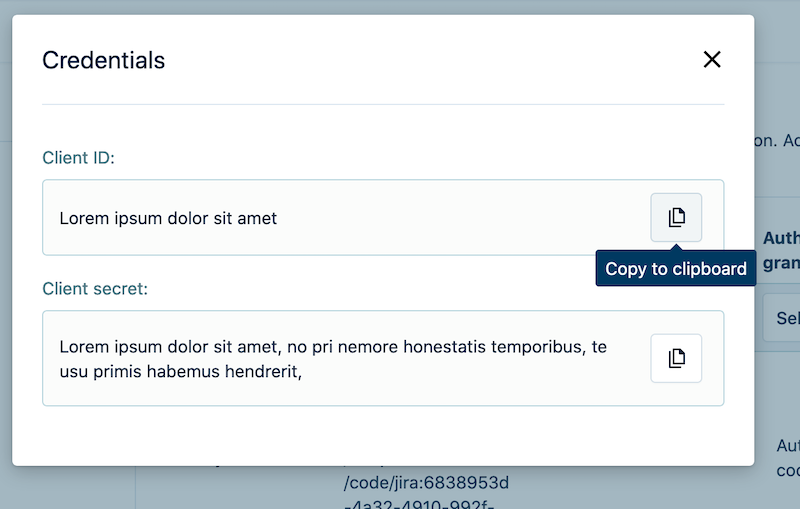
Task: Copy the Client secret to clipboard
Action: coord(676,358)
